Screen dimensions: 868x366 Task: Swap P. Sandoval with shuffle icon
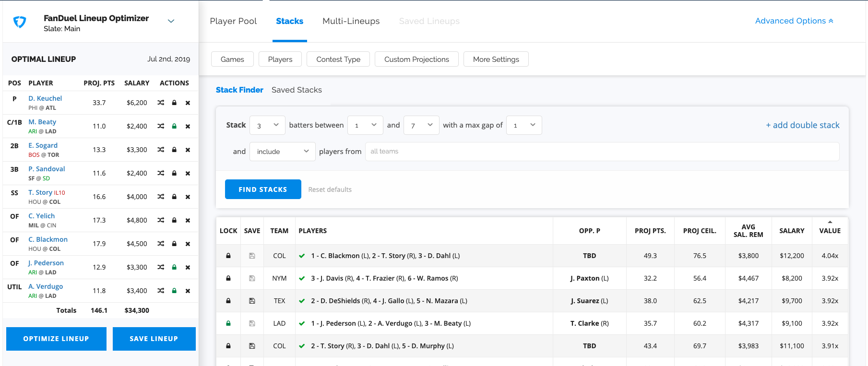click(x=161, y=173)
